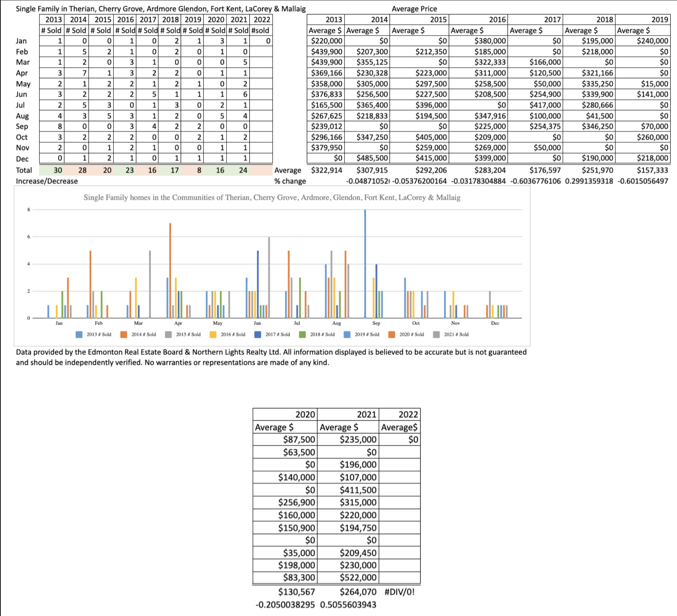Screen dimensions: 677x616
Task: Select the "Average Price" heading
Action: [x=414, y=9]
